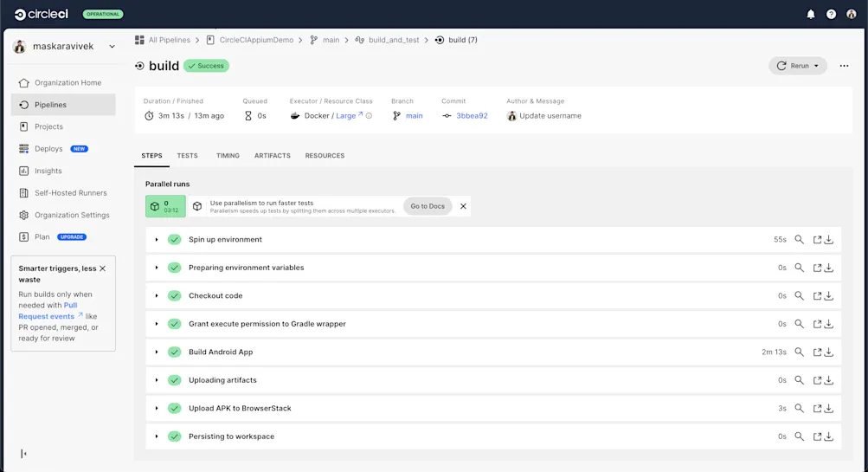The height and width of the screenshot is (472, 868).
Task: Open the notifications bell
Action: pos(810,15)
